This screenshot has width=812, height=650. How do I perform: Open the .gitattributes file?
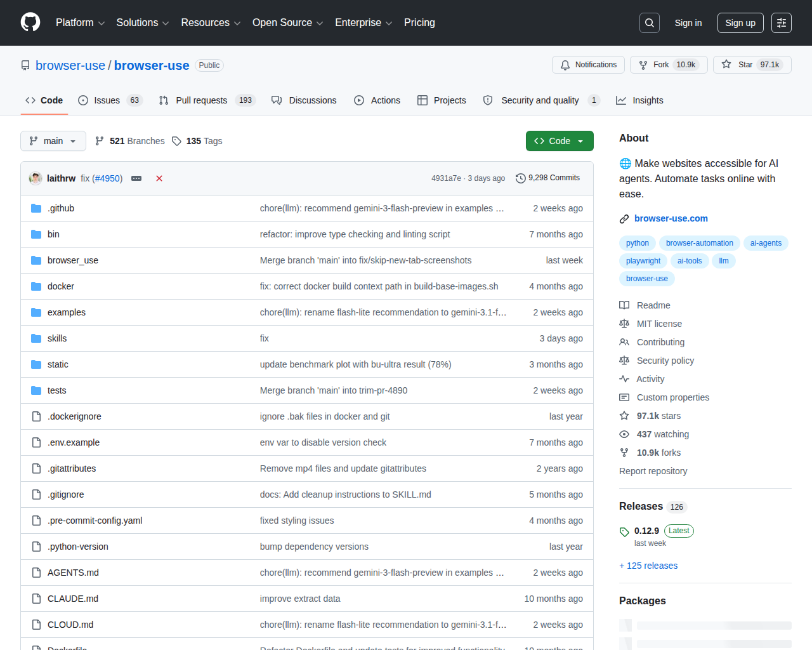[x=72, y=468]
